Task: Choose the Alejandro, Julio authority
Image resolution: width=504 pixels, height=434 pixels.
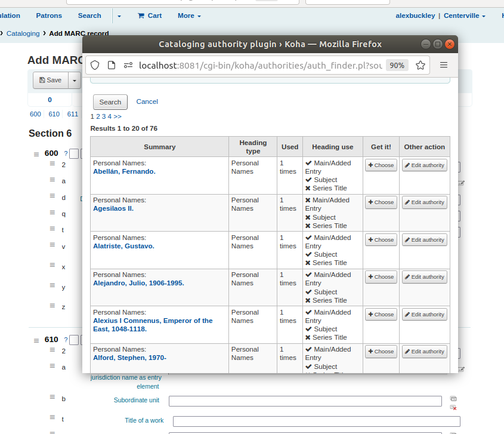Action: tap(381, 276)
